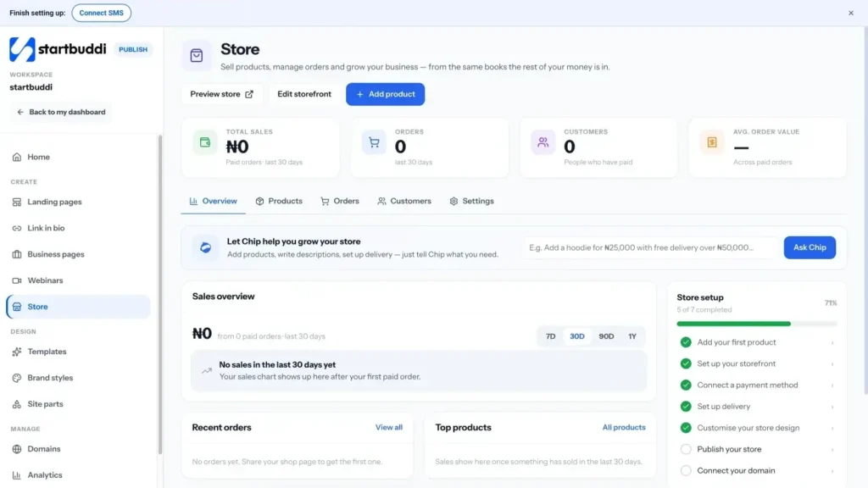Open the Customers tab

click(404, 202)
